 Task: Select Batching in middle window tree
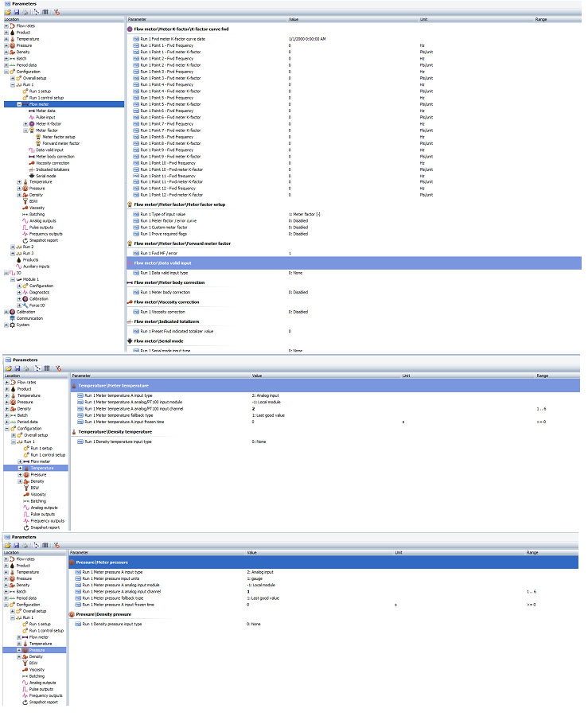[x=38, y=501]
